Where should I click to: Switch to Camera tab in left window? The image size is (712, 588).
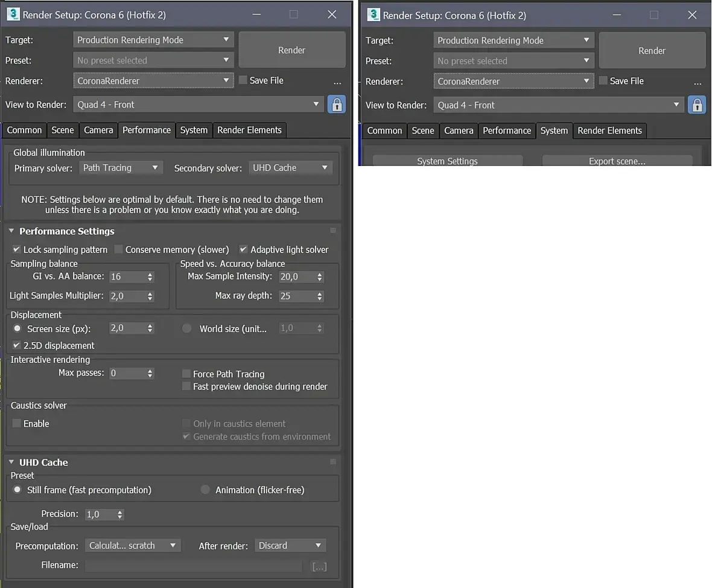click(x=98, y=130)
